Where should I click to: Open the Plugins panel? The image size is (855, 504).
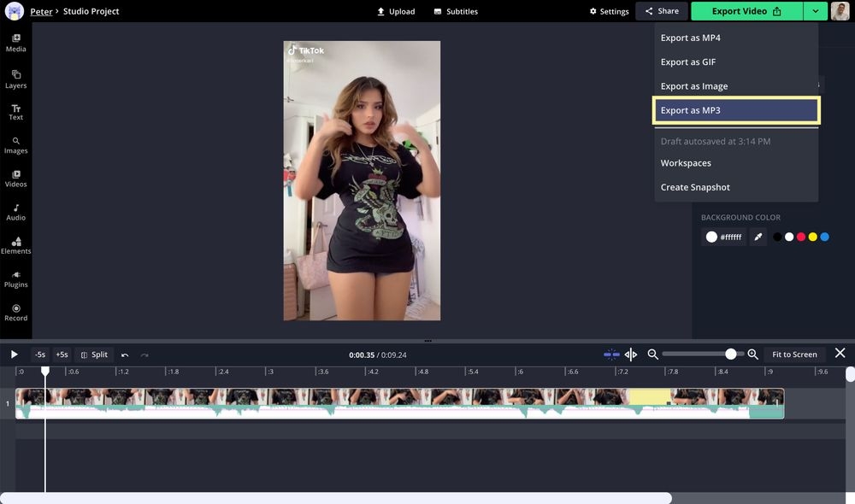pos(15,278)
